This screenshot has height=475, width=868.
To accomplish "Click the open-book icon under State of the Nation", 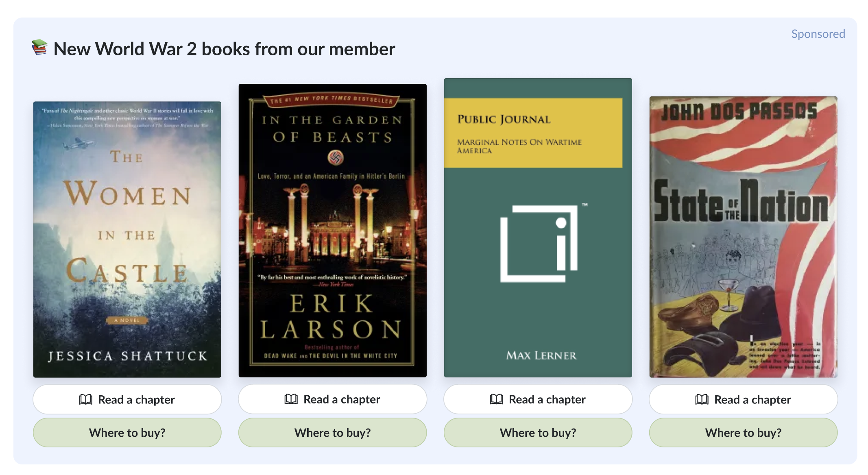I will pos(702,399).
